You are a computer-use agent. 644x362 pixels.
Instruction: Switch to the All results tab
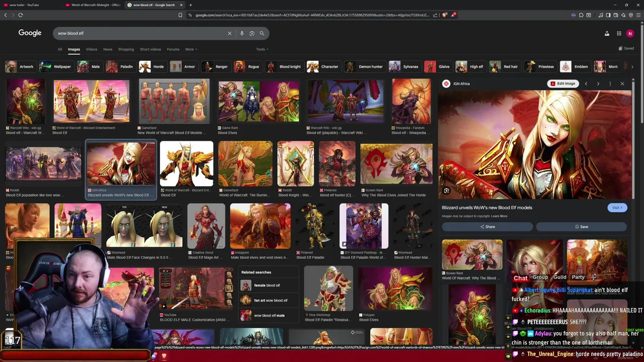coord(60,49)
